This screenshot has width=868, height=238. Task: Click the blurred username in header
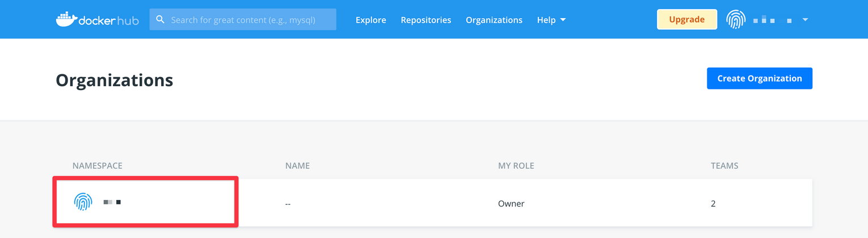click(773, 20)
